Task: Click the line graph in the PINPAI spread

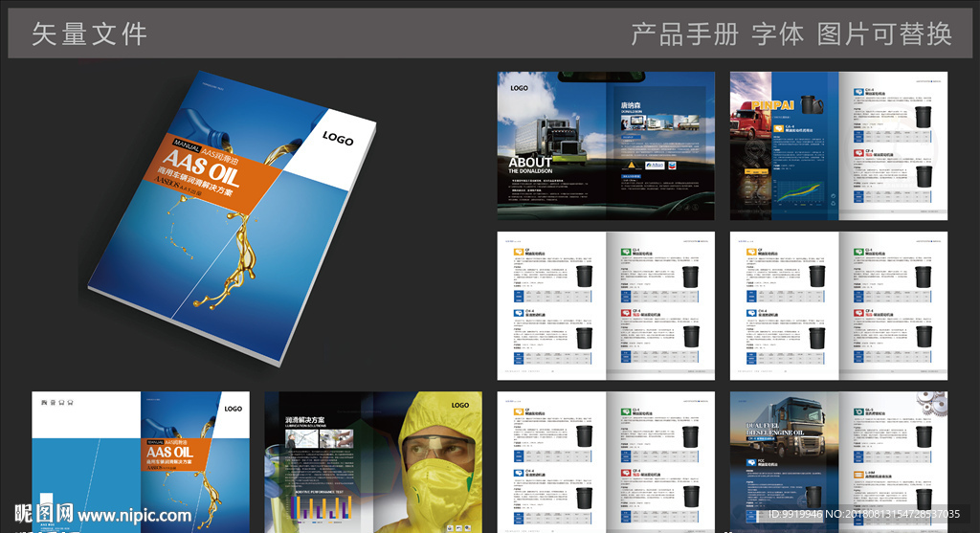Action: 799,193
